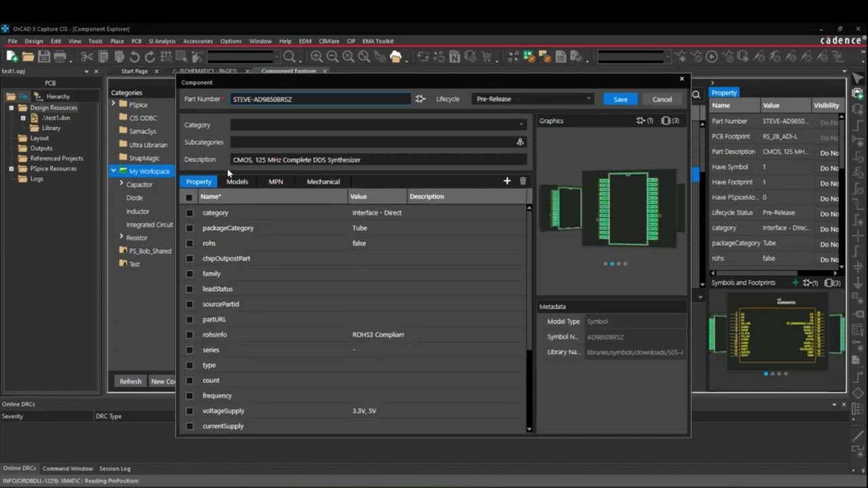
Task: Open the Lifecycle Pre-Release dropdown
Action: (x=533, y=99)
